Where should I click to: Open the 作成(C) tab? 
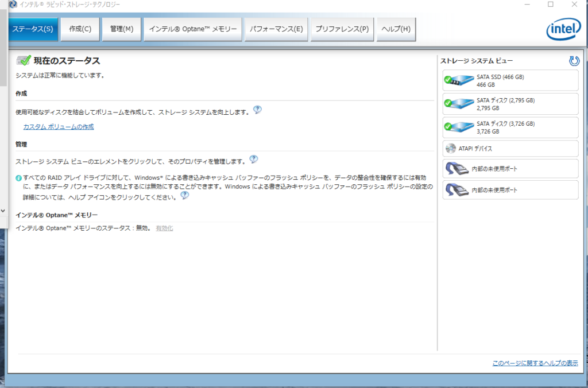[80, 29]
